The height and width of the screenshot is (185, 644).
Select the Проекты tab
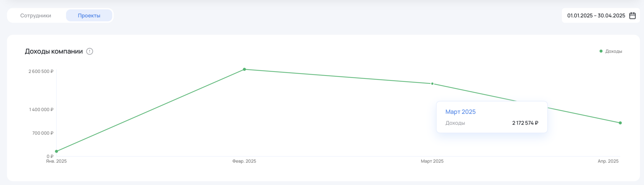89,16
